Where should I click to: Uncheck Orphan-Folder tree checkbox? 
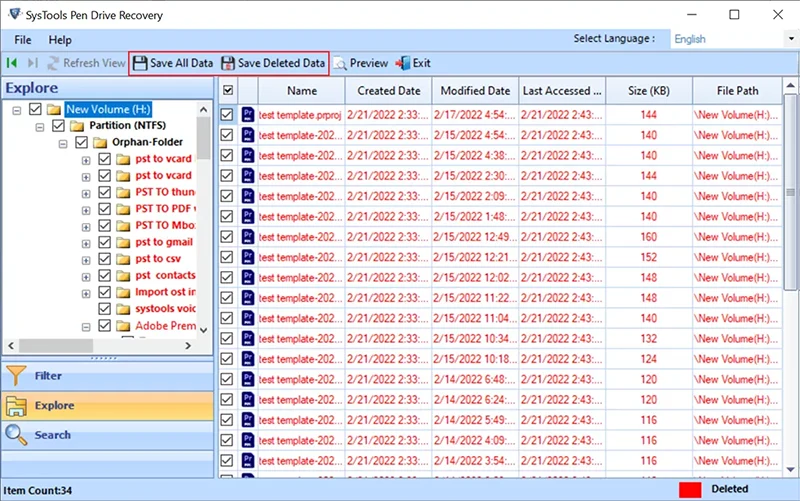(82, 142)
